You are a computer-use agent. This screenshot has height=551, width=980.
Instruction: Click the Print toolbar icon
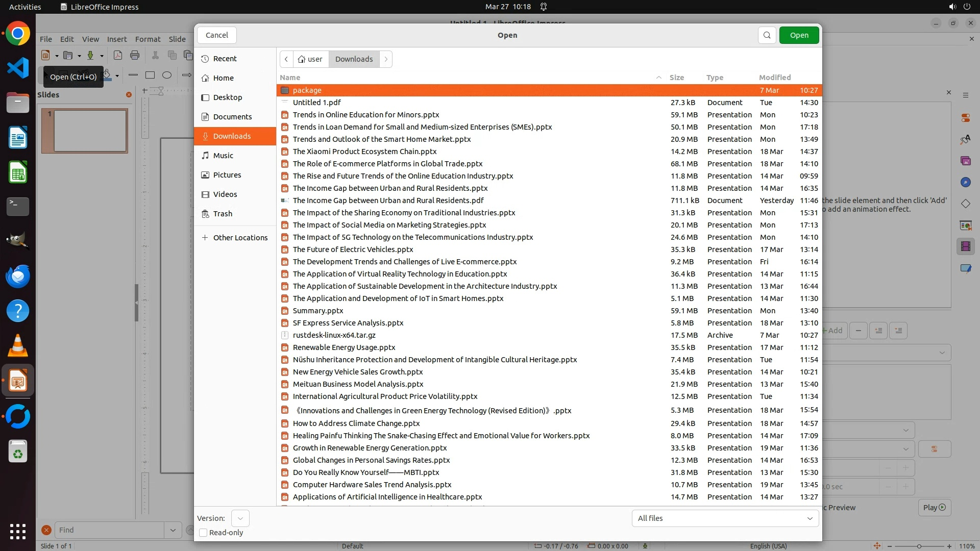point(135,56)
